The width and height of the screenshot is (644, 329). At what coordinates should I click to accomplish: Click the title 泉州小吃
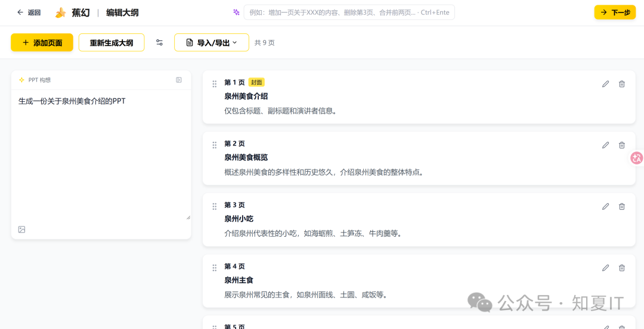(x=239, y=219)
